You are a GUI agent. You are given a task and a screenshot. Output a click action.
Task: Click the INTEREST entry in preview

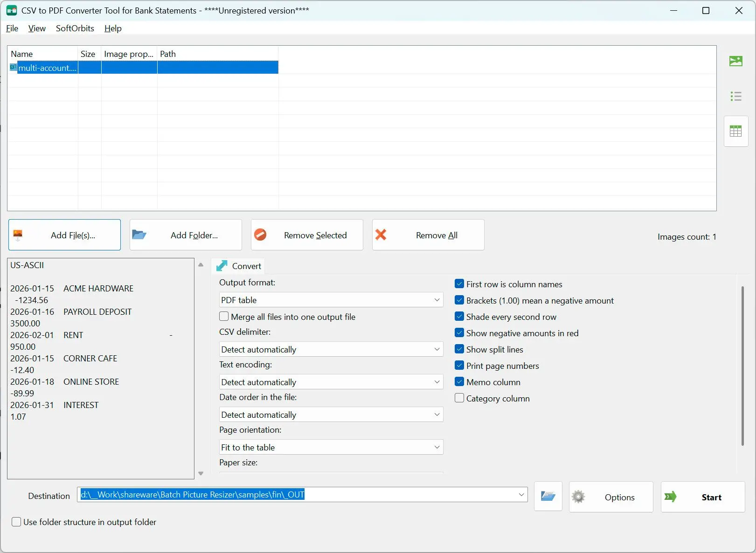pyautogui.click(x=81, y=405)
